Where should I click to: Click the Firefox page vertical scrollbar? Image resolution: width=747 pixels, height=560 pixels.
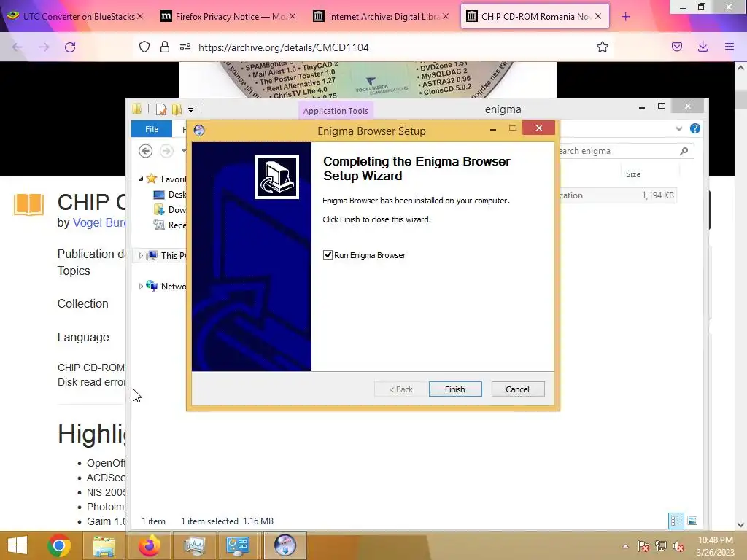point(740,295)
